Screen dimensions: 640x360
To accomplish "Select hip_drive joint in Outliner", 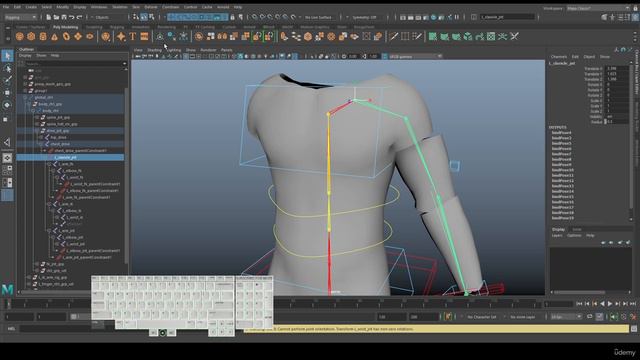I will [59, 138].
